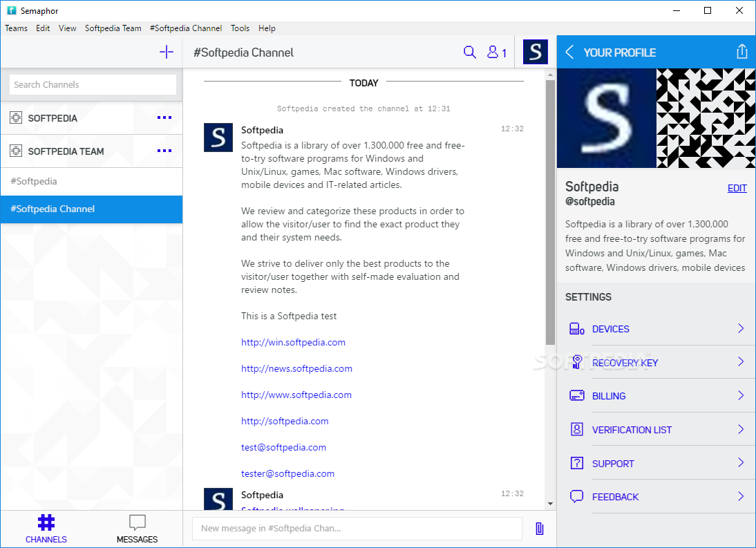
Task: Click the Recovery Key icon
Action: coord(576,362)
